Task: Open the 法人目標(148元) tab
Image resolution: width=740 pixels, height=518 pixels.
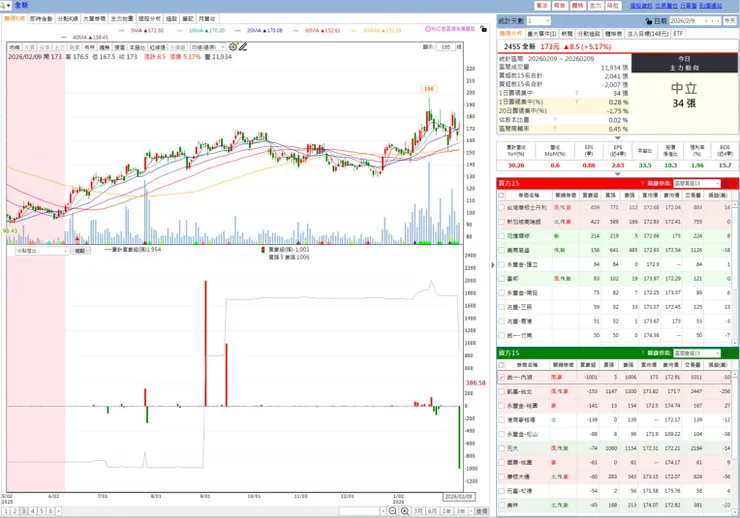Action: pyautogui.click(x=648, y=34)
